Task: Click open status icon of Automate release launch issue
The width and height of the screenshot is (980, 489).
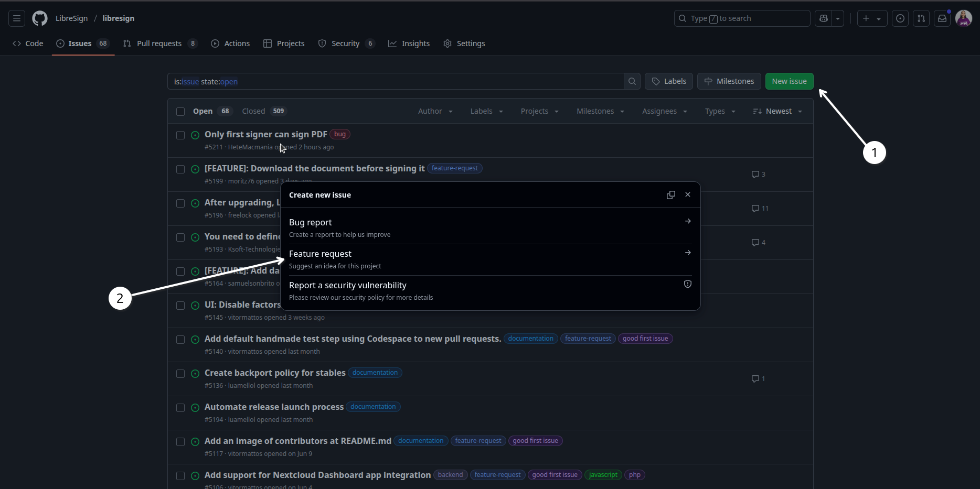Action: (195, 408)
